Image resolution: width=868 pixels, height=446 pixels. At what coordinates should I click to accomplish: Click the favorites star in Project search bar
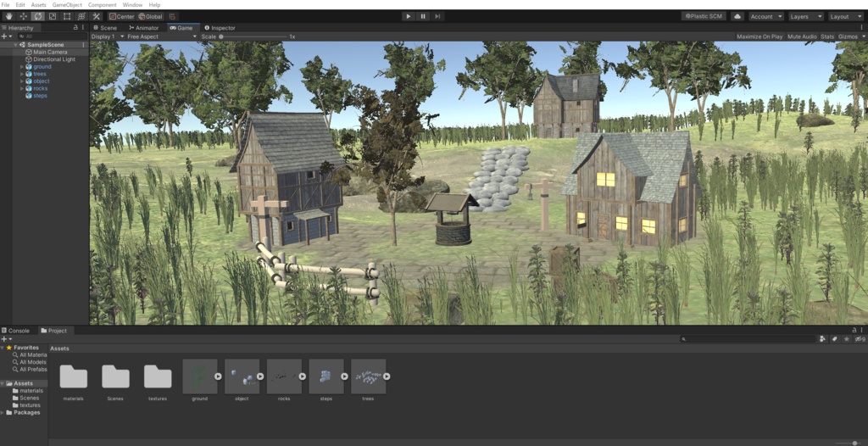pos(847,339)
